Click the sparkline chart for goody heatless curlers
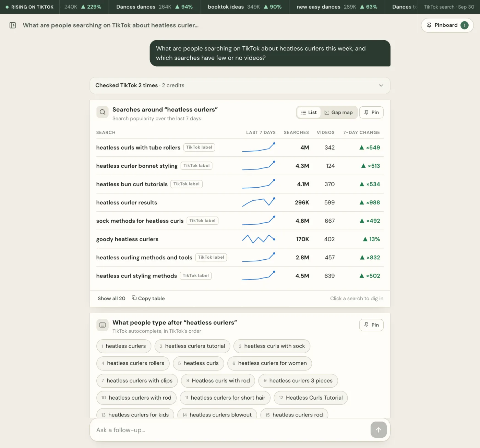Viewport: 480px width, 448px height. (259, 239)
